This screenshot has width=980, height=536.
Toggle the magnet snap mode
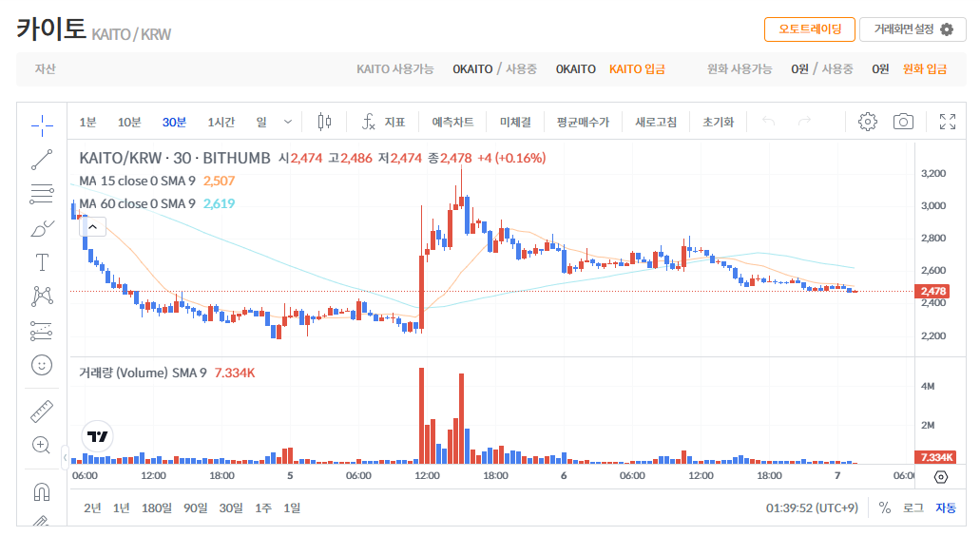point(42,492)
